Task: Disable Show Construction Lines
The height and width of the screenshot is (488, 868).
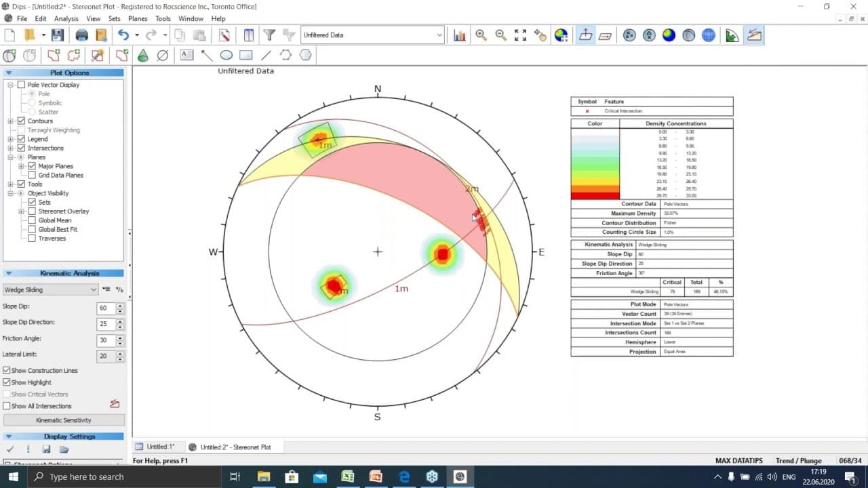Action: click(x=7, y=371)
